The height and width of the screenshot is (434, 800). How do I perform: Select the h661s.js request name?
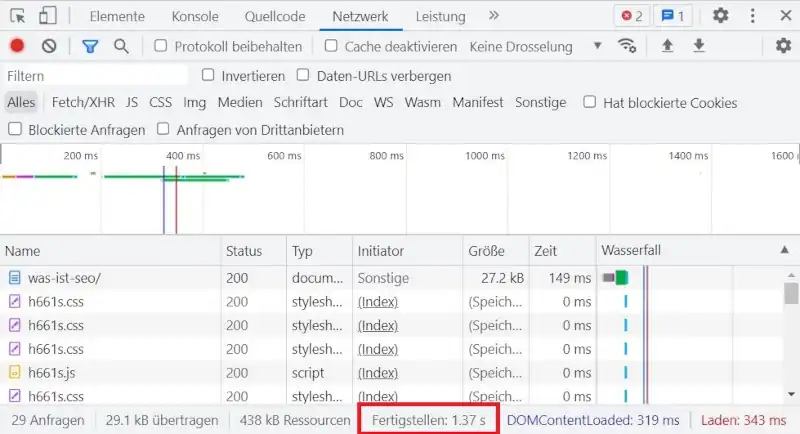pos(52,373)
